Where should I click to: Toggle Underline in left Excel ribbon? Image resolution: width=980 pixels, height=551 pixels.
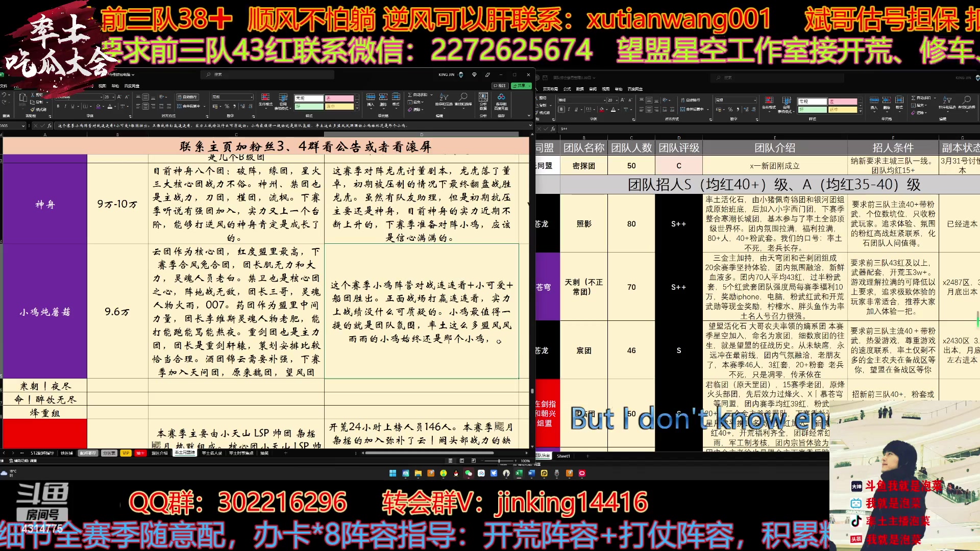[x=72, y=106]
